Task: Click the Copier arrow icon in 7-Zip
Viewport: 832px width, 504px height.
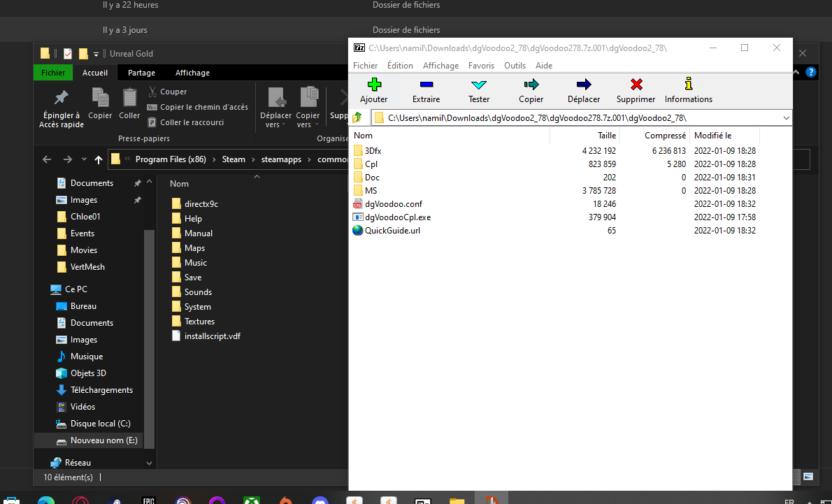Action: (531, 85)
